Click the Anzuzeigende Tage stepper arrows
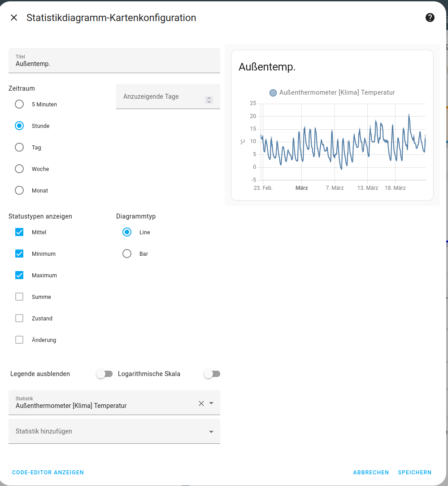Image resolution: width=448 pixels, height=486 pixels. [209, 100]
